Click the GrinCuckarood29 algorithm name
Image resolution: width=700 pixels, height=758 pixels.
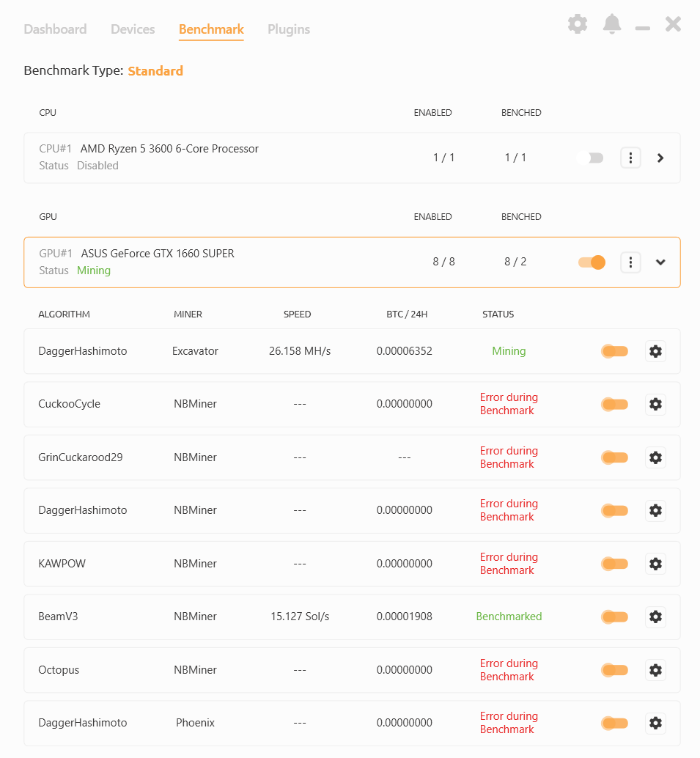[80, 457]
